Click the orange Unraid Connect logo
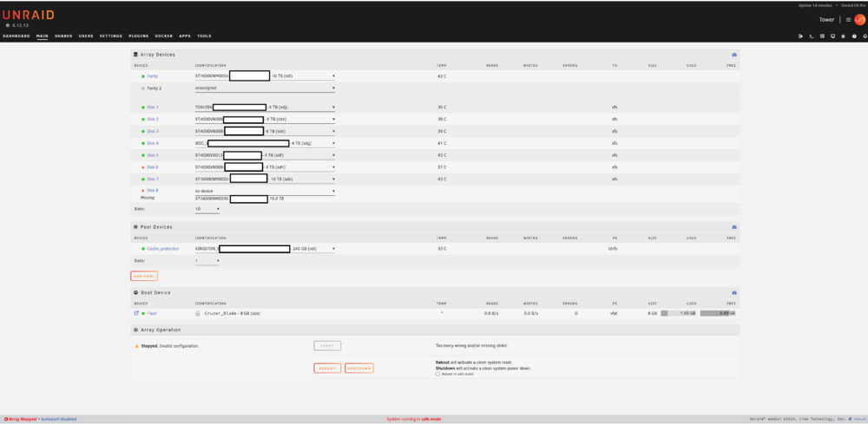This screenshot has width=868, height=424. (x=859, y=19)
